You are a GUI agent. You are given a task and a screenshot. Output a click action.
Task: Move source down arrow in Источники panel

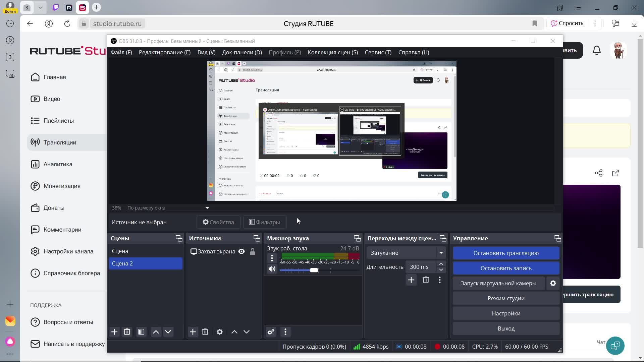[x=247, y=332]
